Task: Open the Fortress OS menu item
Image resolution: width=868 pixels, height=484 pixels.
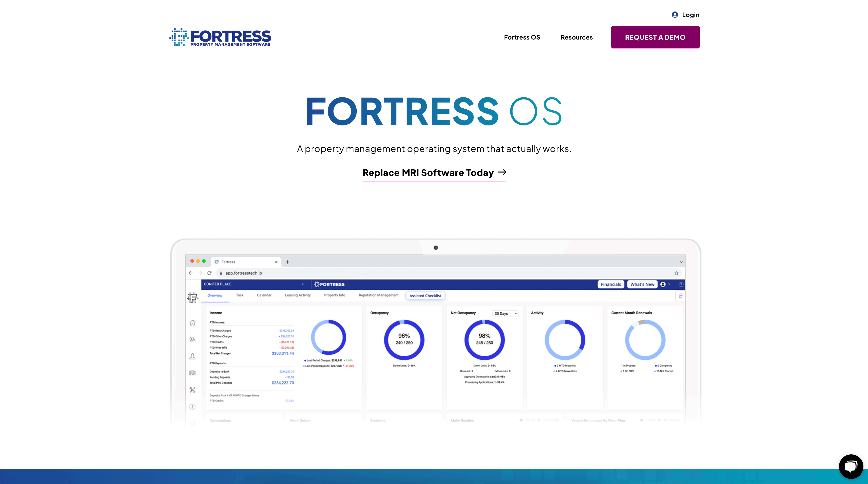Action: pyautogui.click(x=522, y=37)
